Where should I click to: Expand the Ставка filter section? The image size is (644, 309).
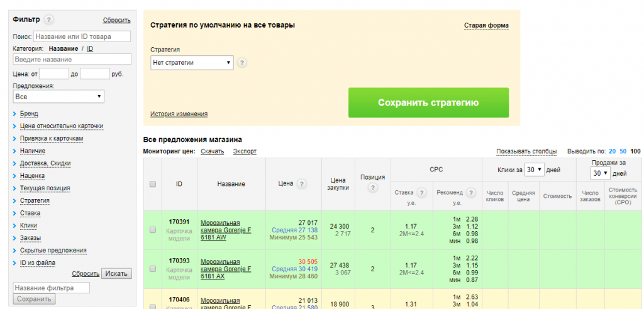point(30,213)
